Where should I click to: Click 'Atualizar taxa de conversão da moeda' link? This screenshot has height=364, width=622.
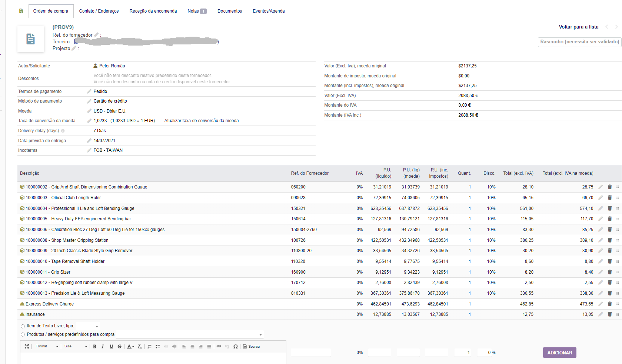pyautogui.click(x=202, y=121)
